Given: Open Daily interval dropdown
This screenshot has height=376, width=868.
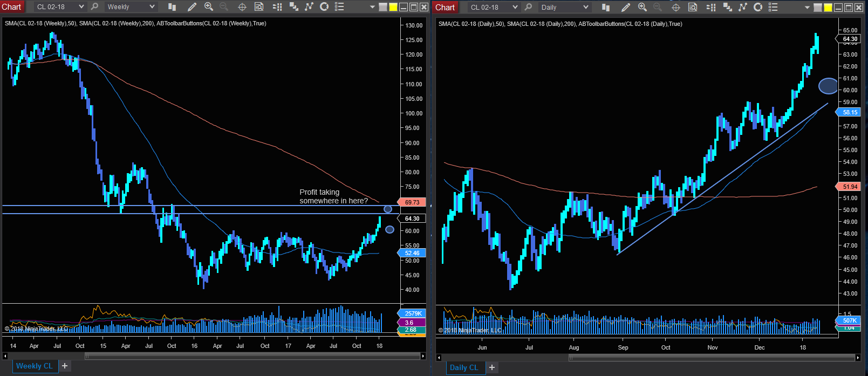Looking at the screenshot, I should (564, 7).
